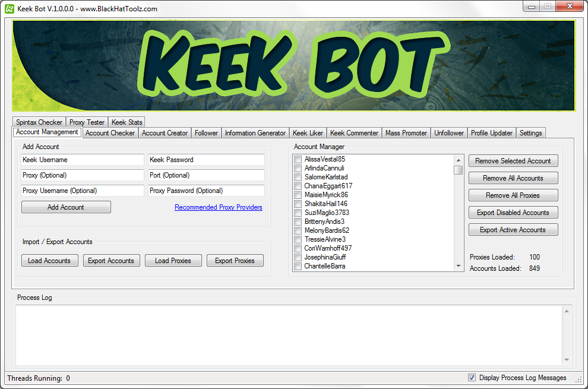Screen dimensions: 588x389
Task: Go to the Follower tab
Action: pyautogui.click(x=206, y=133)
